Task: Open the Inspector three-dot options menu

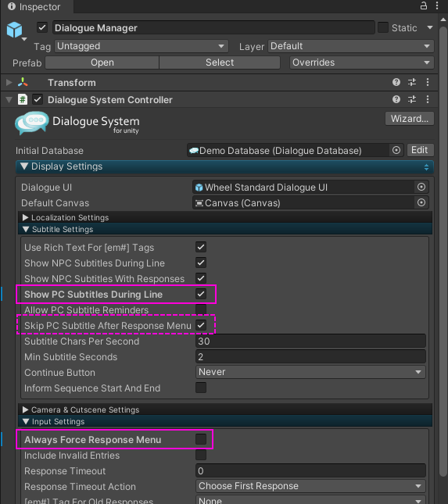Action: [437, 5]
